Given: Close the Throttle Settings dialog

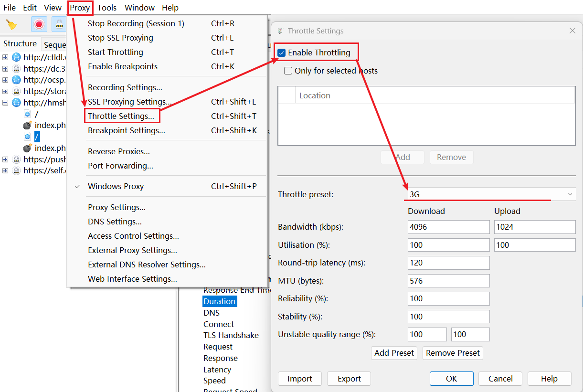Looking at the screenshot, I should tap(572, 31).
